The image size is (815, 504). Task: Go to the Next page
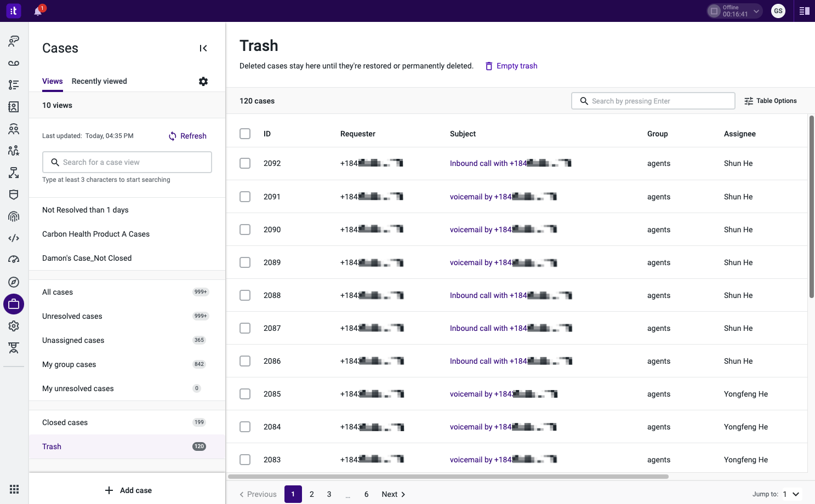click(394, 494)
